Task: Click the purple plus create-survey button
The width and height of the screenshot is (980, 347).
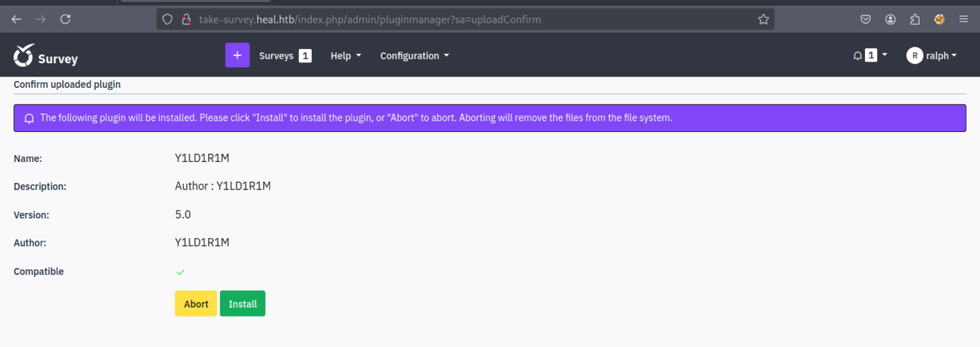Action: pyautogui.click(x=237, y=55)
